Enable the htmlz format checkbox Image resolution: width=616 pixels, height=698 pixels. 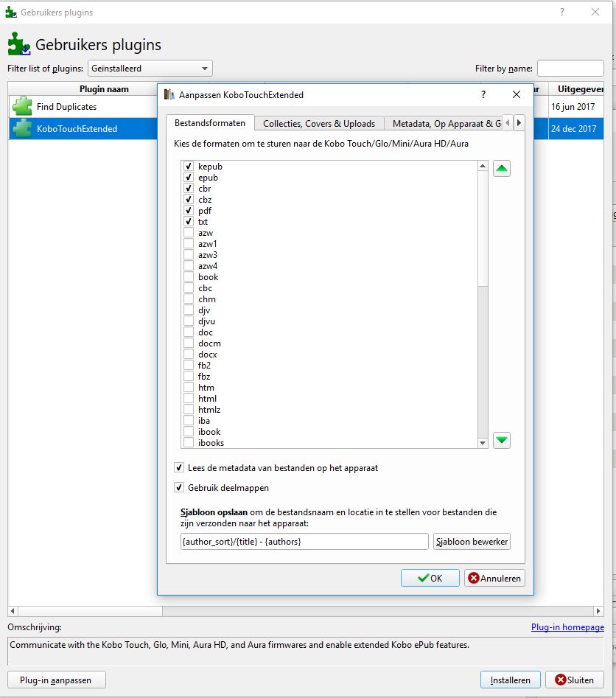point(189,410)
